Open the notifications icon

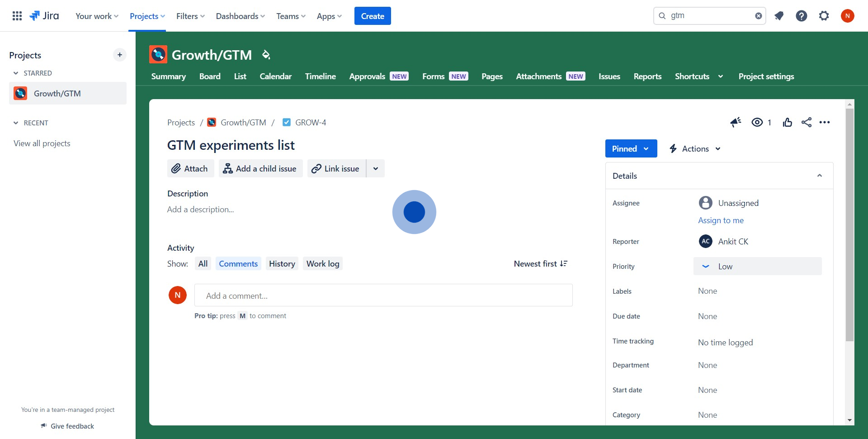coord(779,16)
